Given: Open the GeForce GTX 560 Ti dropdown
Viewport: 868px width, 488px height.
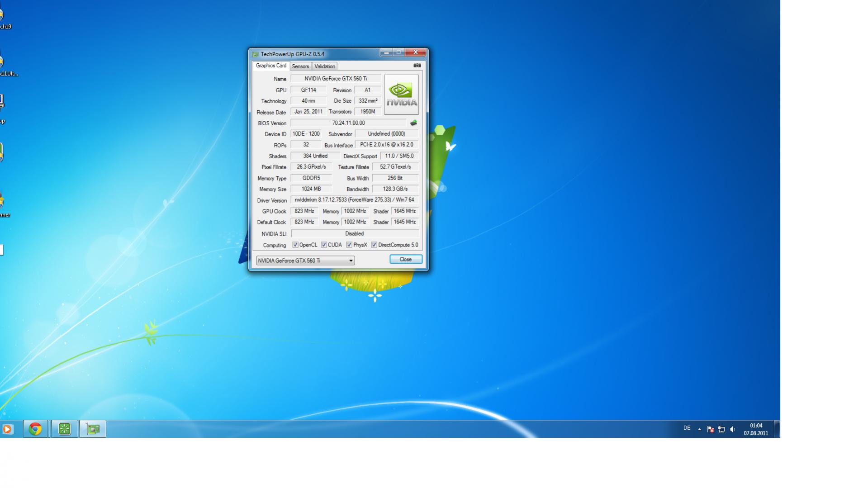Looking at the screenshot, I should coord(305,261).
